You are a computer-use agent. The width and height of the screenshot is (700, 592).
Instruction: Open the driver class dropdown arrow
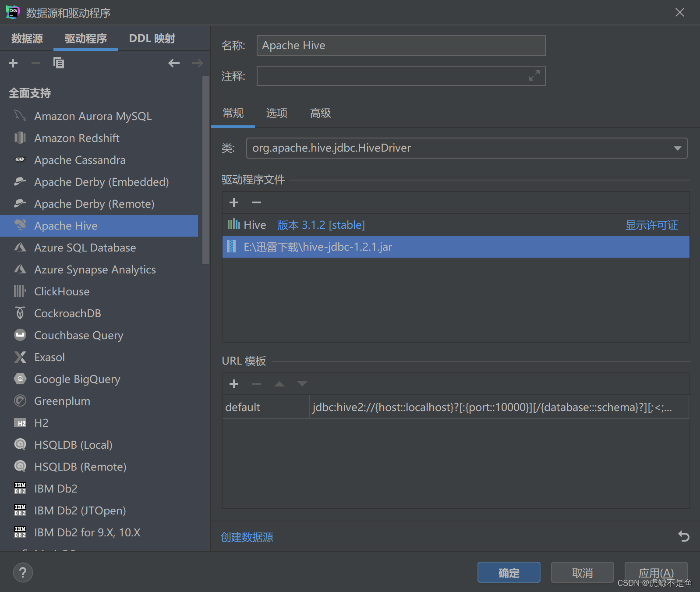point(677,148)
